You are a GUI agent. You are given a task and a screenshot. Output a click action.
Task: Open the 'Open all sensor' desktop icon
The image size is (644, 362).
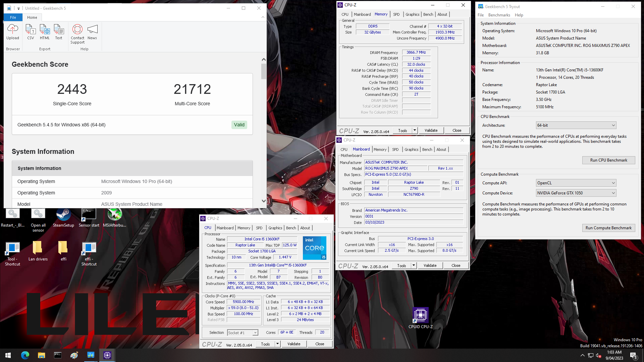pyautogui.click(x=38, y=220)
